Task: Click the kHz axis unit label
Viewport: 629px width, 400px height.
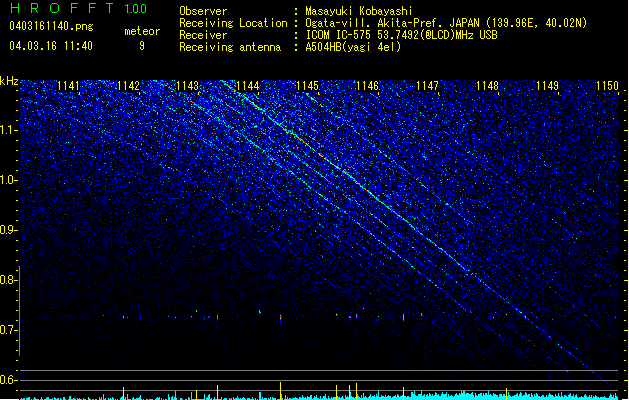Action: 9,81
